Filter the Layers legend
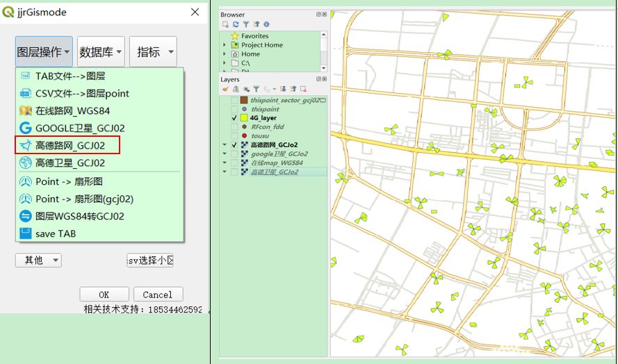Image resolution: width=618 pixels, height=364 pixels. click(257, 89)
